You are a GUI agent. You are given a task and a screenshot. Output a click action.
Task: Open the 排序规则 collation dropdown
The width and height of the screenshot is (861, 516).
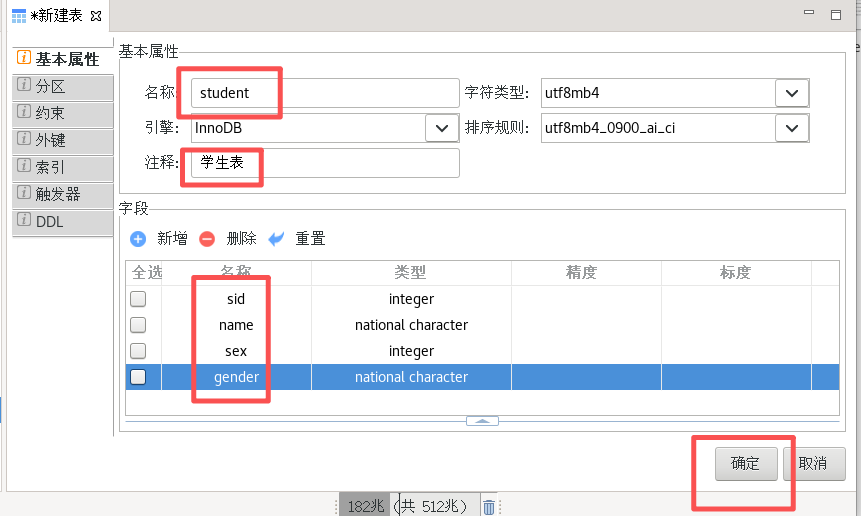(792, 128)
